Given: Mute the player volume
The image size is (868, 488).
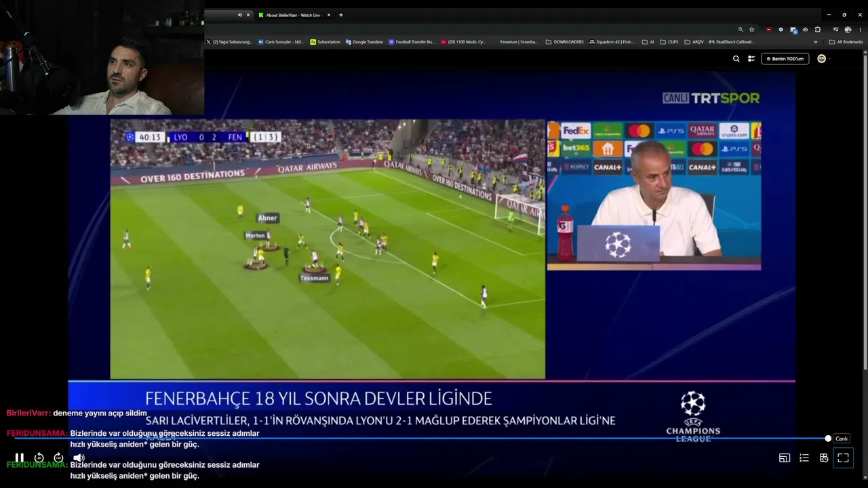Looking at the screenshot, I should coord(79,457).
